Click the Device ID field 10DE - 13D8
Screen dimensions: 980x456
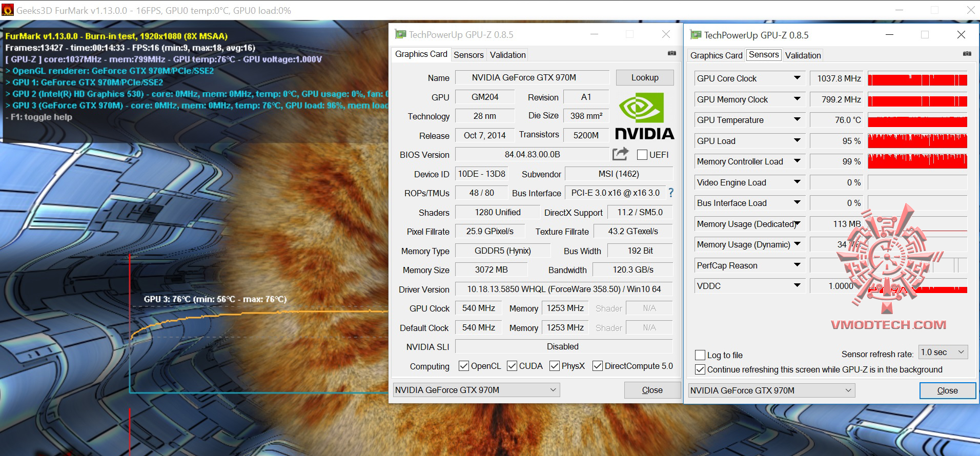pos(481,174)
